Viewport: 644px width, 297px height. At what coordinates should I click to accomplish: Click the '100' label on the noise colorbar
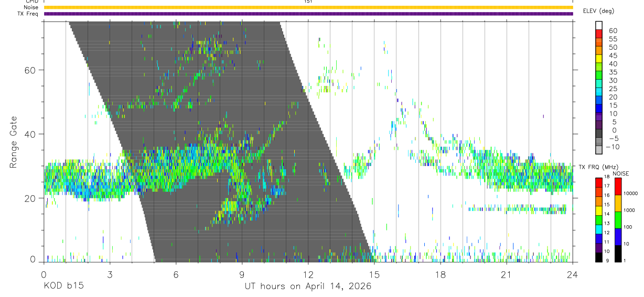(x=627, y=227)
